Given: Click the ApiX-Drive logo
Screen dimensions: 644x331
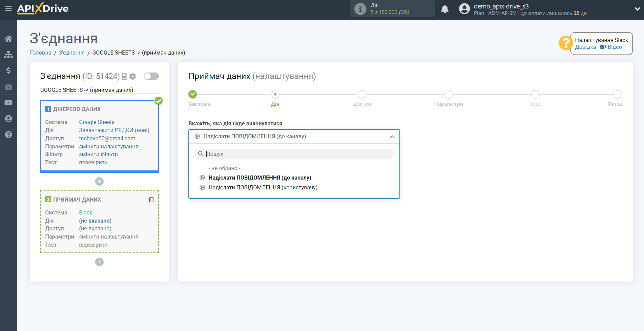Looking at the screenshot, I should 43,8.
